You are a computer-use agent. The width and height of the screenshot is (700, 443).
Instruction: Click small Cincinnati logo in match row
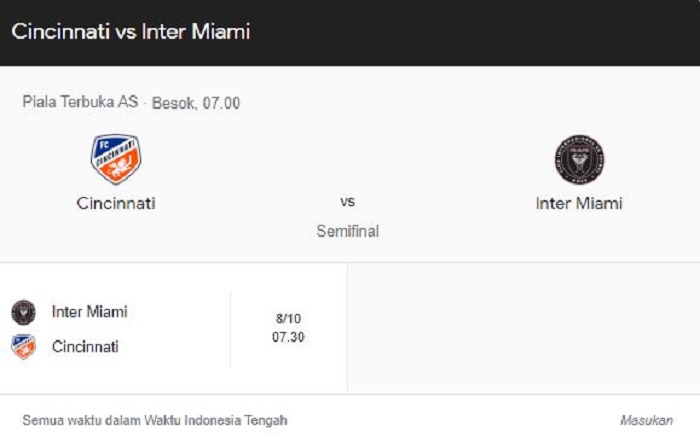point(23,347)
